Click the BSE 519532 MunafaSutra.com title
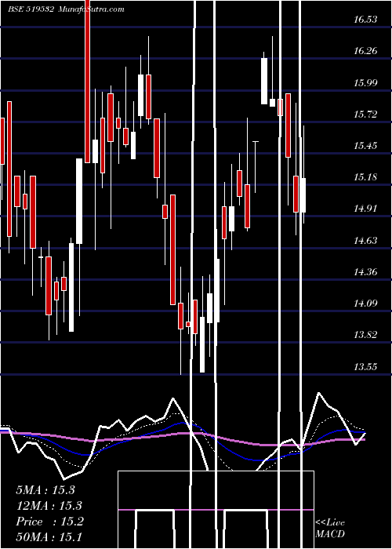 (x=66, y=9)
